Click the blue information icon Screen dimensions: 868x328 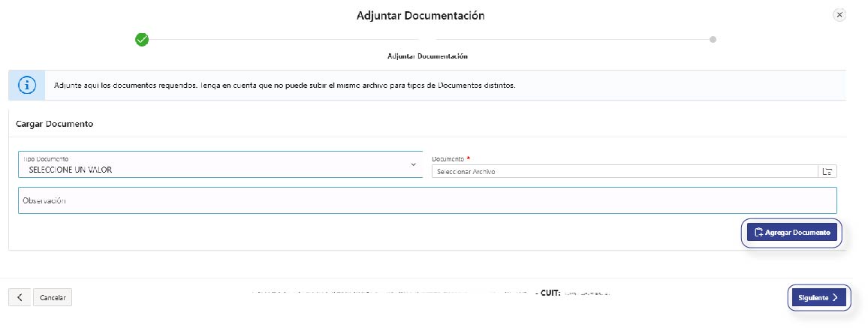coord(27,86)
